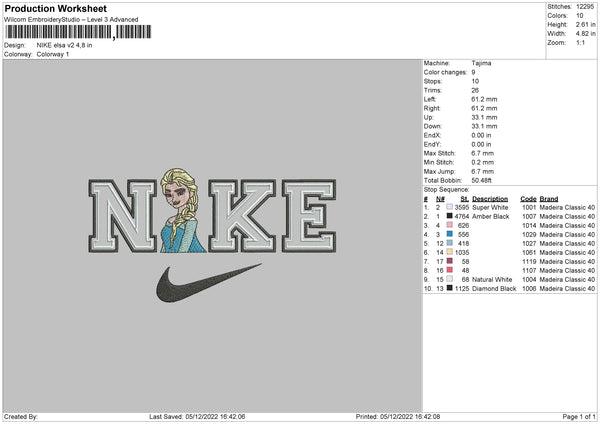The image size is (600, 424).
Task: Click 'Wilcom EmbroideryStudio – Level 3 Advanced' text
Action: 71,20
